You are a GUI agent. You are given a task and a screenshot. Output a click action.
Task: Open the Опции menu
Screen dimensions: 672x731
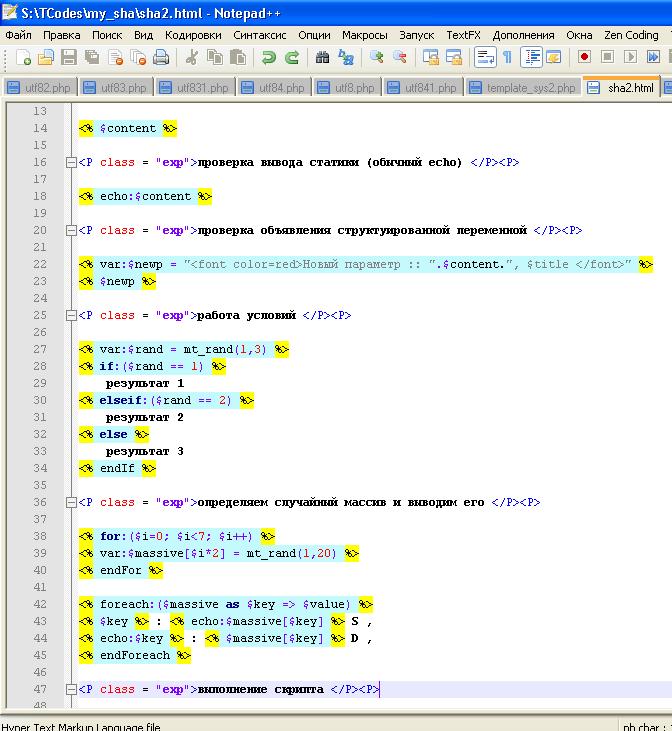click(x=314, y=35)
